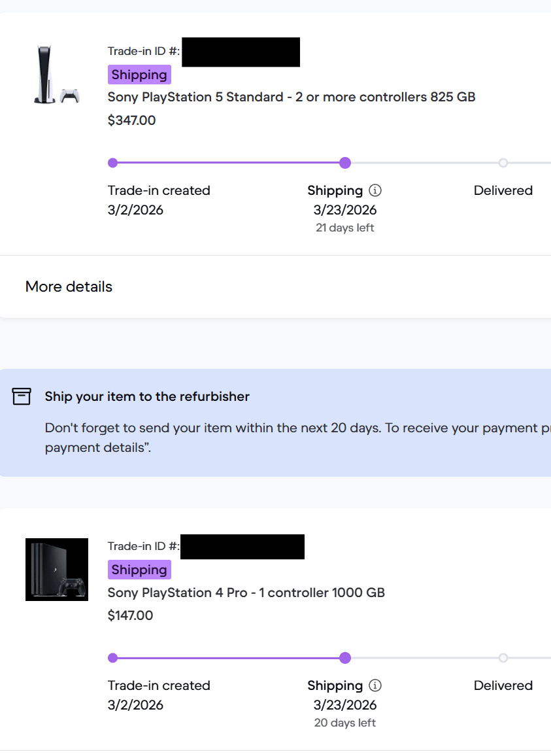This screenshot has width=551, height=756.
Task: Click the purple Shipping badge on the PS4 Pro trade-in
Action: tap(139, 570)
